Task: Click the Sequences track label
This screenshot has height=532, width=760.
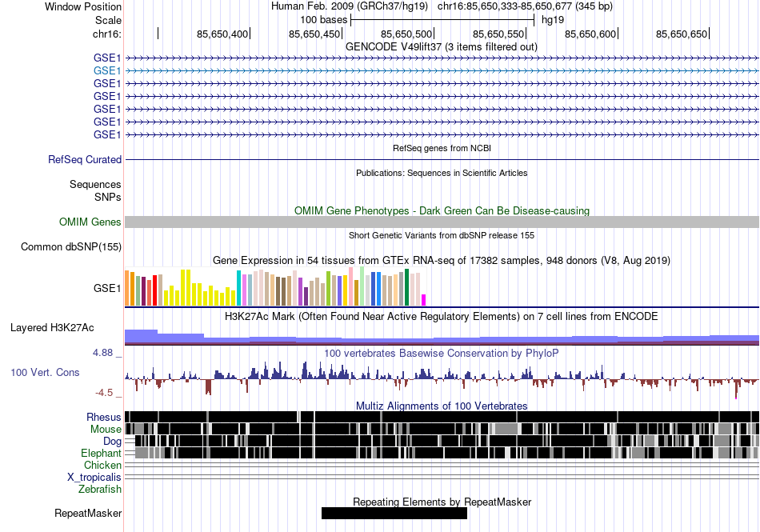Action: (x=95, y=184)
